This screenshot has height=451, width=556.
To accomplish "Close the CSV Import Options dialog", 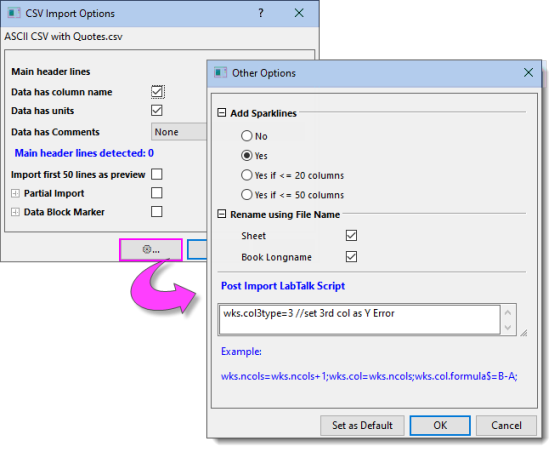I will (x=299, y=13).
